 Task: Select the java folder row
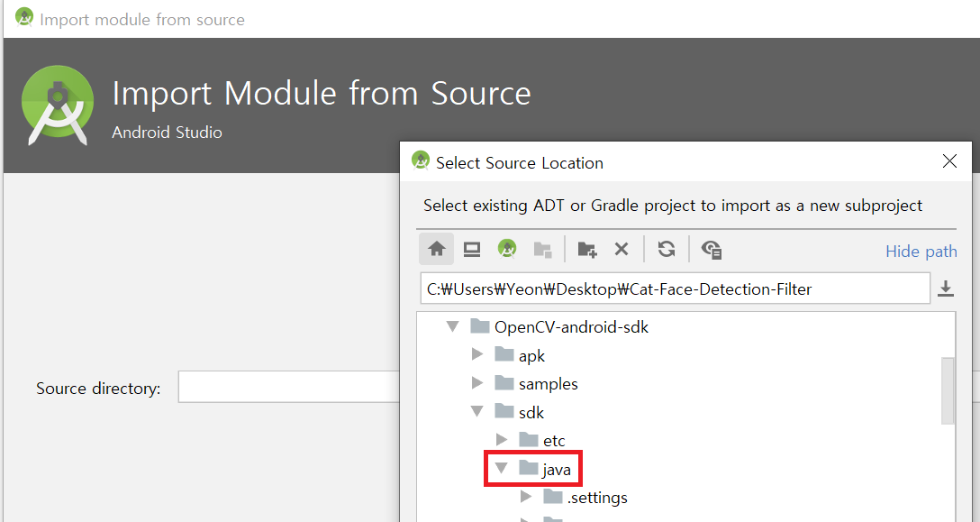point(544,468)
